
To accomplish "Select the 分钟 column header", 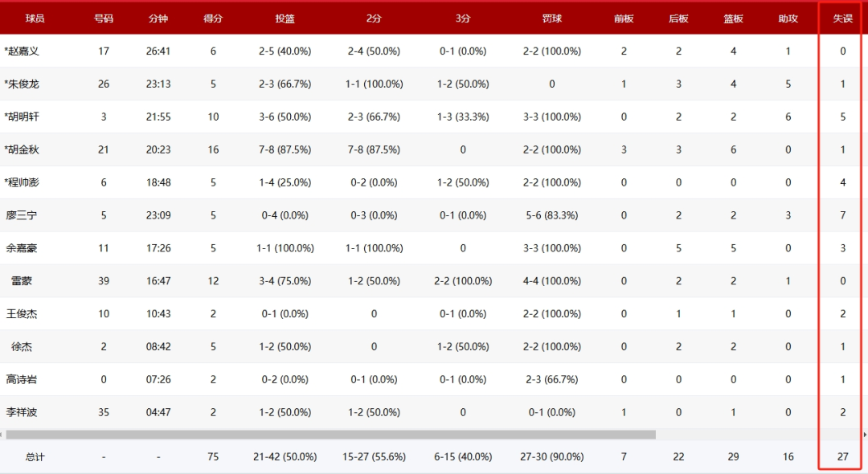I will 158,18.
